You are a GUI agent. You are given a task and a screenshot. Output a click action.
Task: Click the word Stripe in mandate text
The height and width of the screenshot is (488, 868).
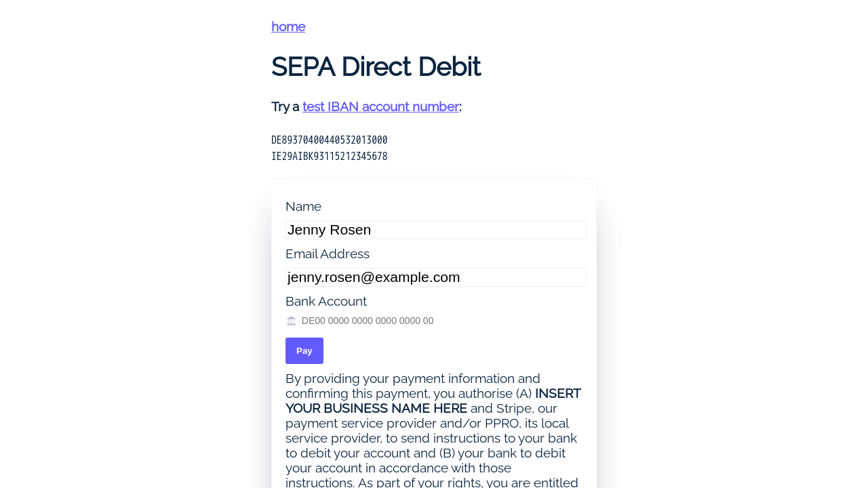(515, 408)
